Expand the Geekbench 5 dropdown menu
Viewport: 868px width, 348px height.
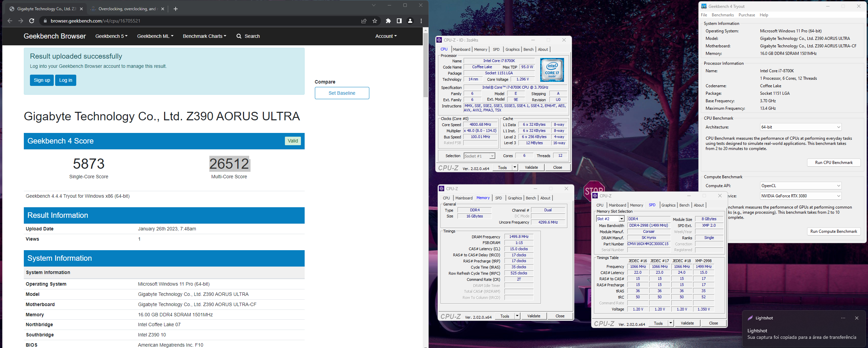pos(111,36)
